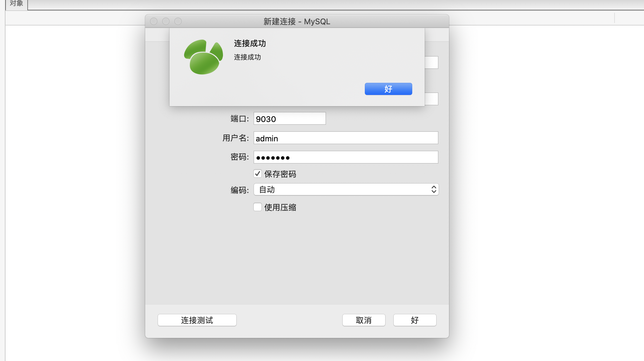Screen dimensions: 644x361
Task: Click the 密码: label
Action: [240, 157]
